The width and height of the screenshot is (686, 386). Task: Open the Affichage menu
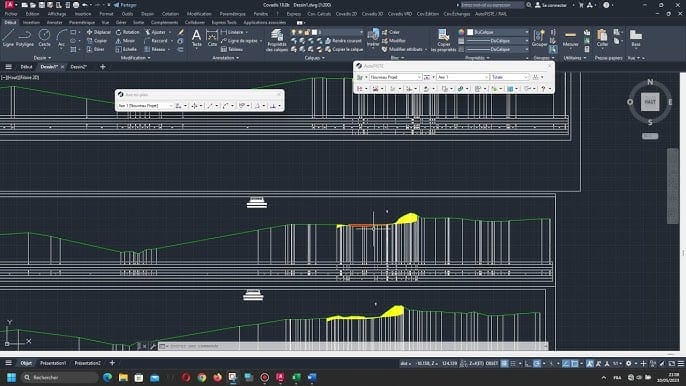(57, 14)
